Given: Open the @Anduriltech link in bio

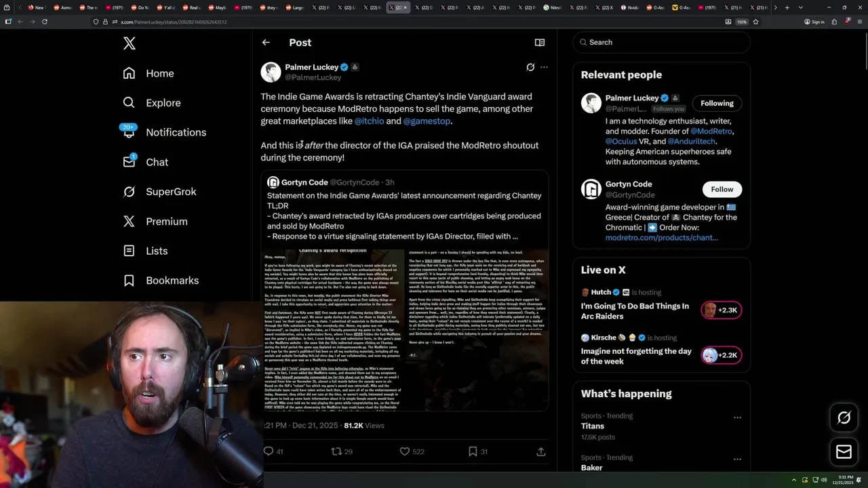Looking at the screenshot, I should [x=691, y=141].
